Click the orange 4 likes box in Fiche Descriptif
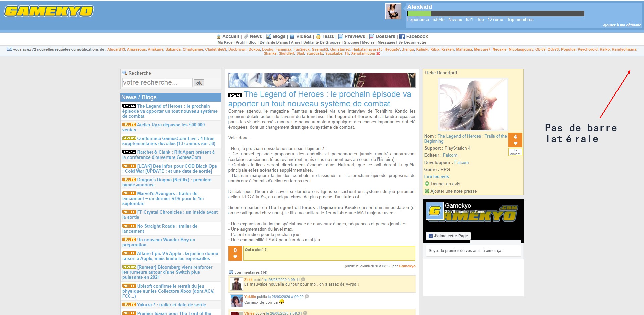This screenshot has height=315, width=644. (x=515, y=140)
